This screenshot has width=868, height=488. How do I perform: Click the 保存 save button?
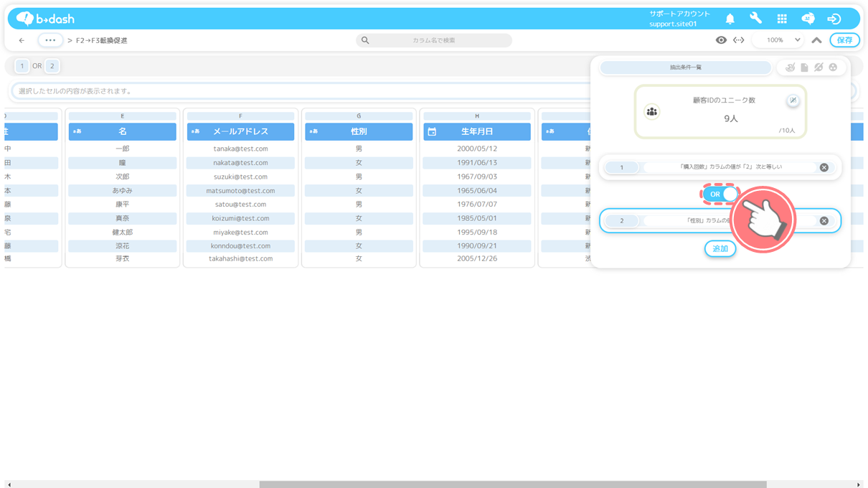pos(845,40)
